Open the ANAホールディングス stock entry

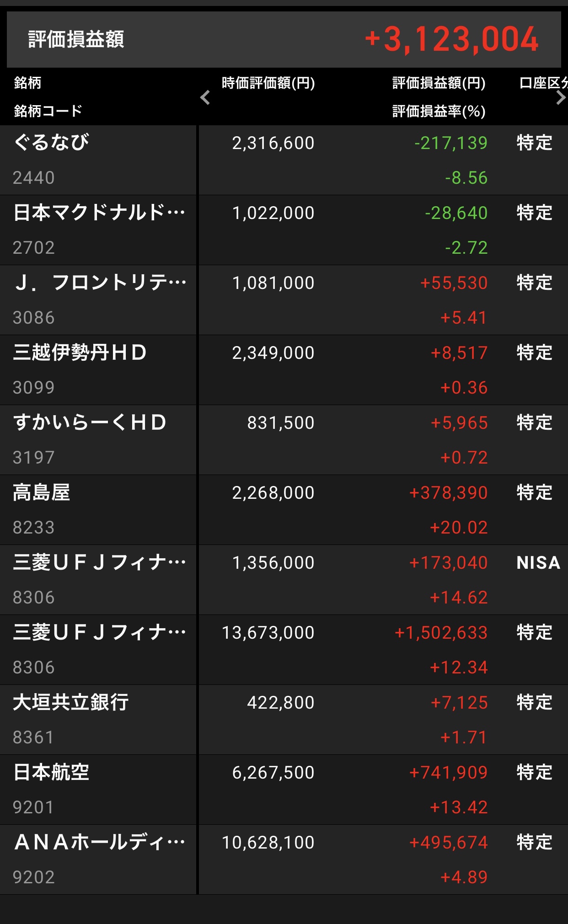click(x=100, y=843)
